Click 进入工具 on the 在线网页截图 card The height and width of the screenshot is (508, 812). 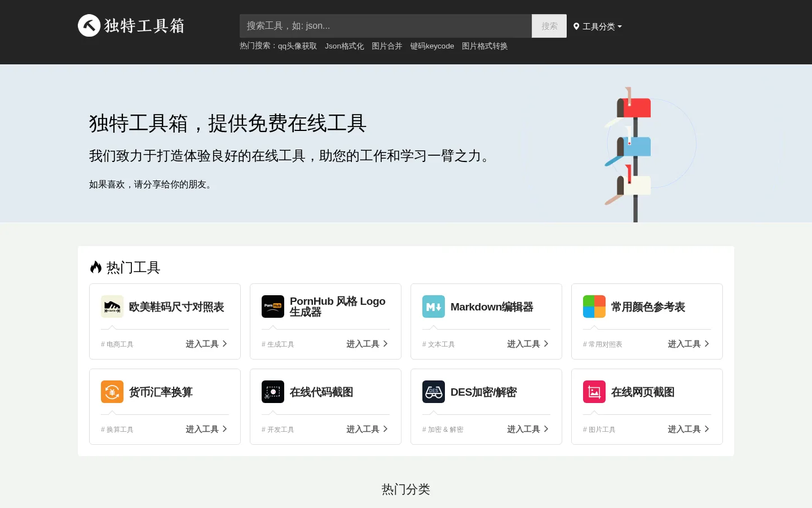pyautogui.click(x=689, y=429)
